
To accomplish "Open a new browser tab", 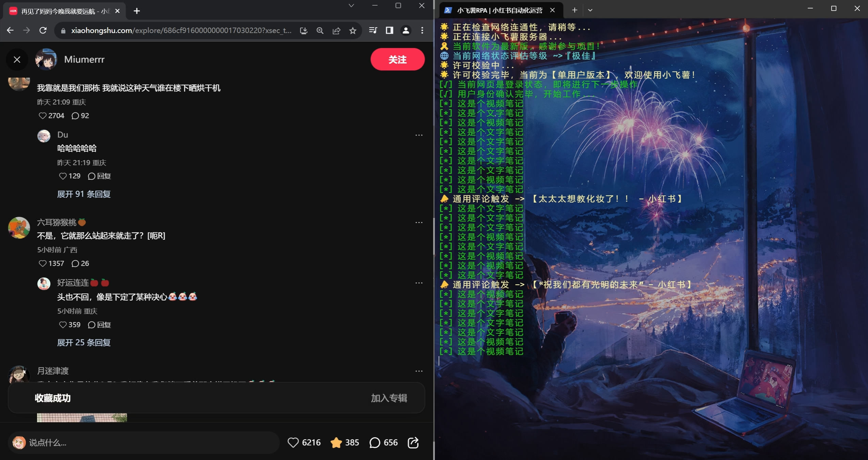I will point(137,11).
